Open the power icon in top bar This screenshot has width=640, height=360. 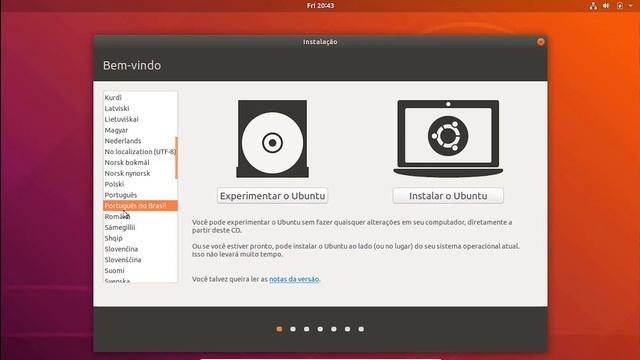(x=620, y=6)
